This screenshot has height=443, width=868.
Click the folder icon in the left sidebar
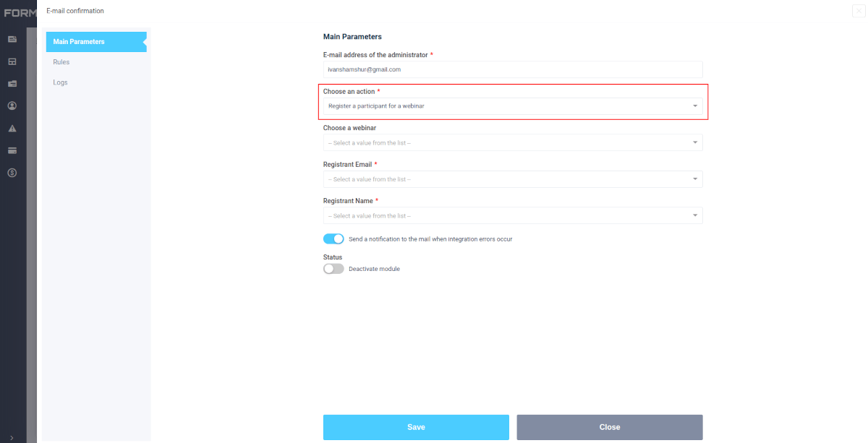[x=12, y=84]
